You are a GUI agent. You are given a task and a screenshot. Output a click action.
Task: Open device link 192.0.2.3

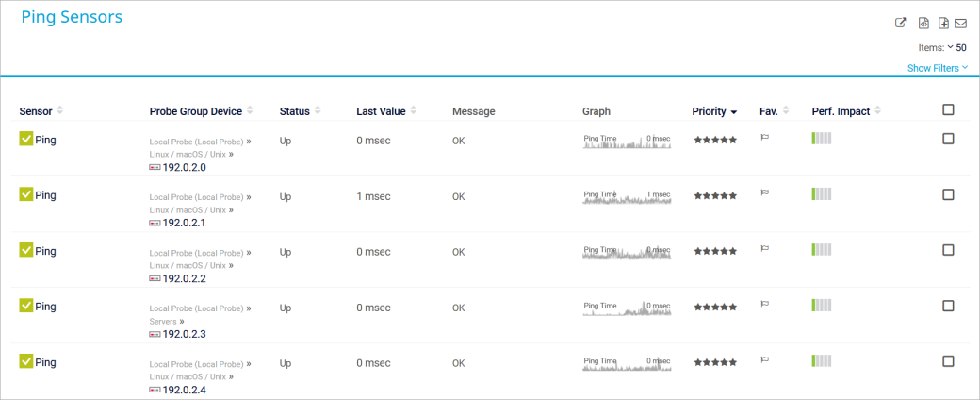pos(184,334)
